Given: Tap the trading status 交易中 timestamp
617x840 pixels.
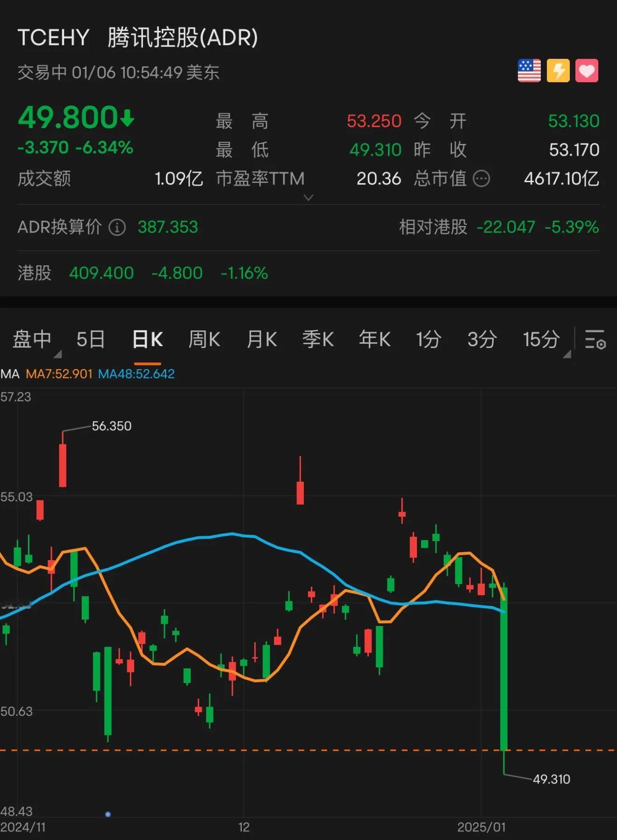Looking at the screenshot, I should tap(119, 73).
